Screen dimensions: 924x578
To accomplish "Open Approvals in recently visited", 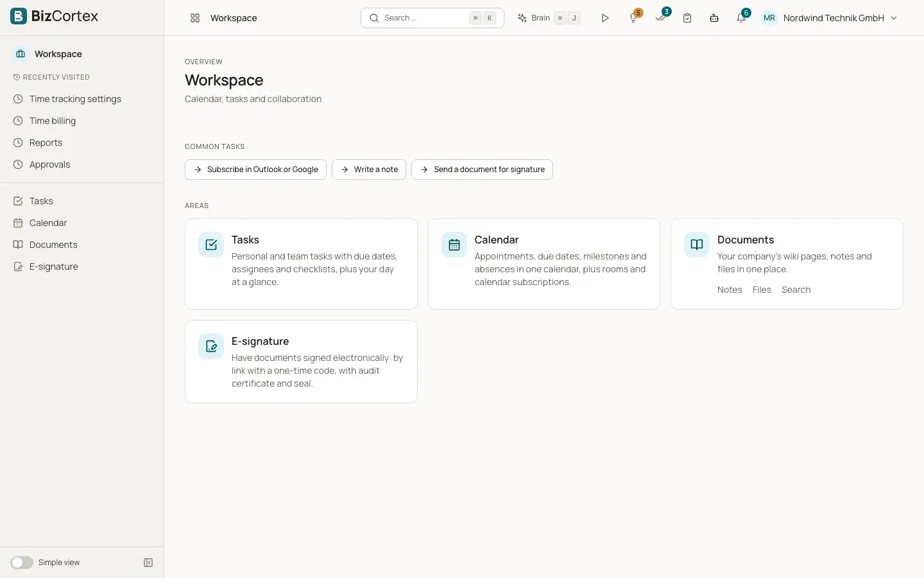I will tap(82, 164).
